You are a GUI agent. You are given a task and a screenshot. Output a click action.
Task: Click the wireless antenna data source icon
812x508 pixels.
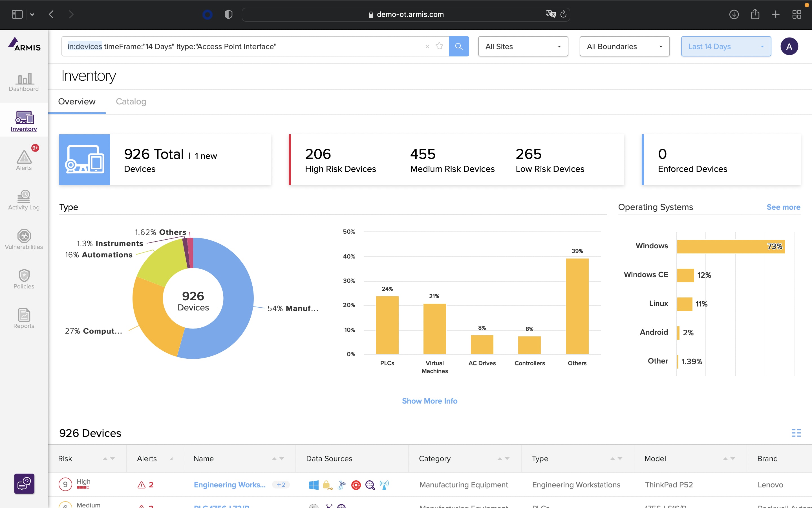(x=384, y=485)
